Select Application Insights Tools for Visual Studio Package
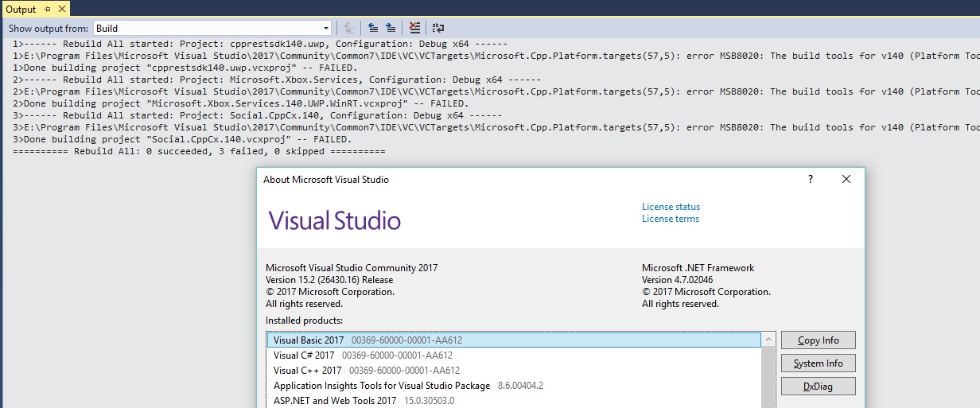 (x=514, y=386)
